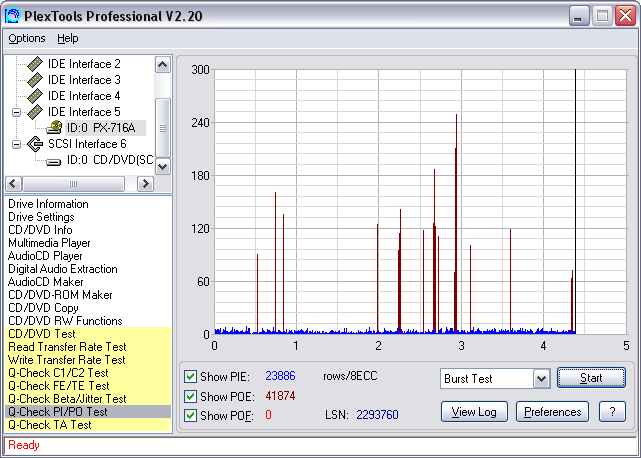Click the IDE Interface 3 chip icon
This screenshot has height=458, width=641.
35,80
